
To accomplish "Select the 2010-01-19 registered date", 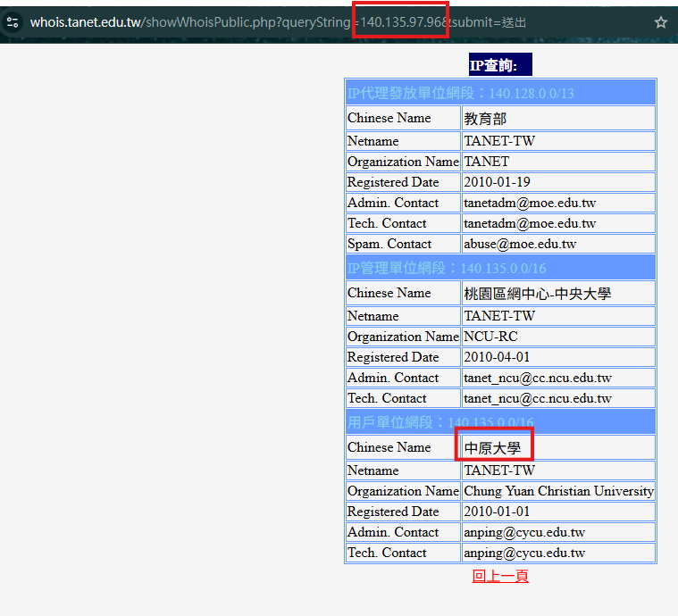I will click(558, 182).
